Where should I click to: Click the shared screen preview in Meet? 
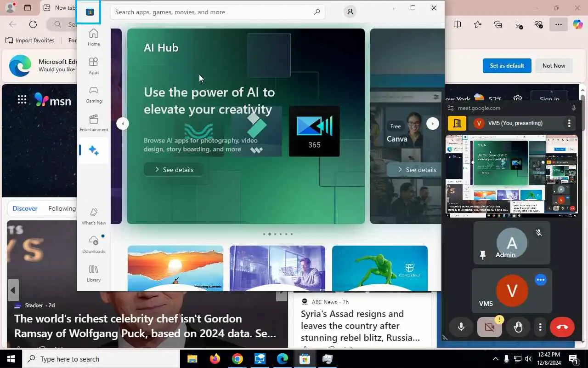(x=511, y=176)
